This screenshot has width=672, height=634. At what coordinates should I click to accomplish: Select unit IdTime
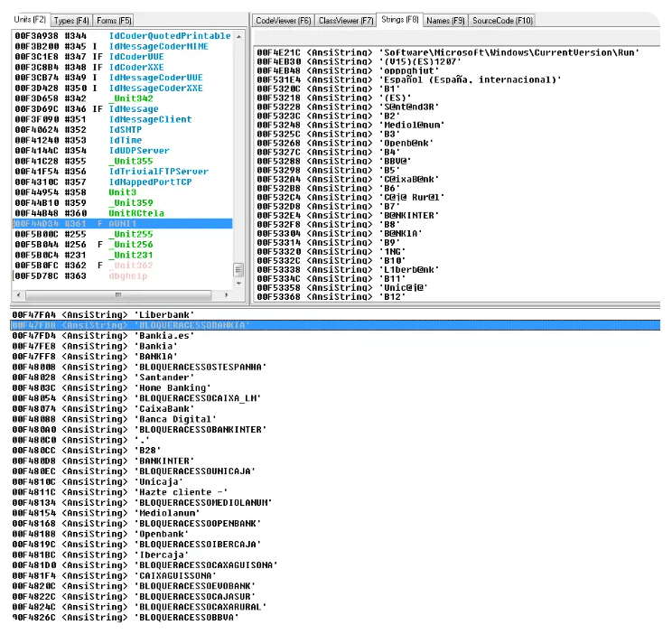click(x=126, y=140)
